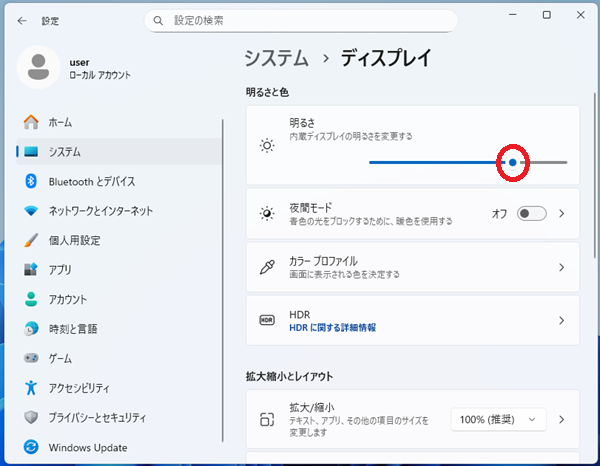This screenshot has height=466, width=600.
Task: Click the blue part of the brightness track
Action: 434,163
